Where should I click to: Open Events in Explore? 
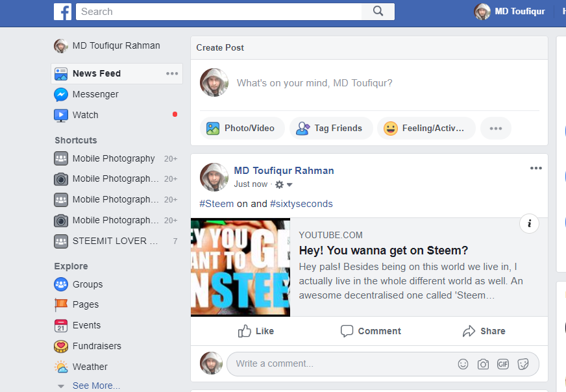click(86, 326)
